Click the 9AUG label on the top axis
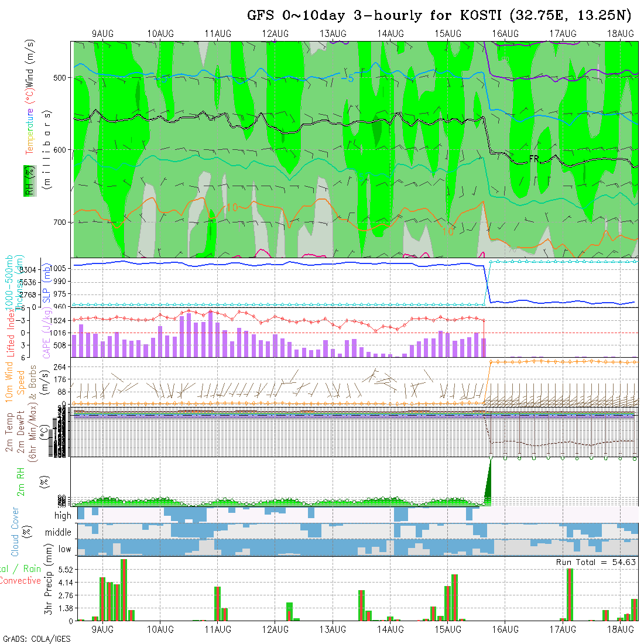Screen dimensions: 644x644 pos(102,34)
